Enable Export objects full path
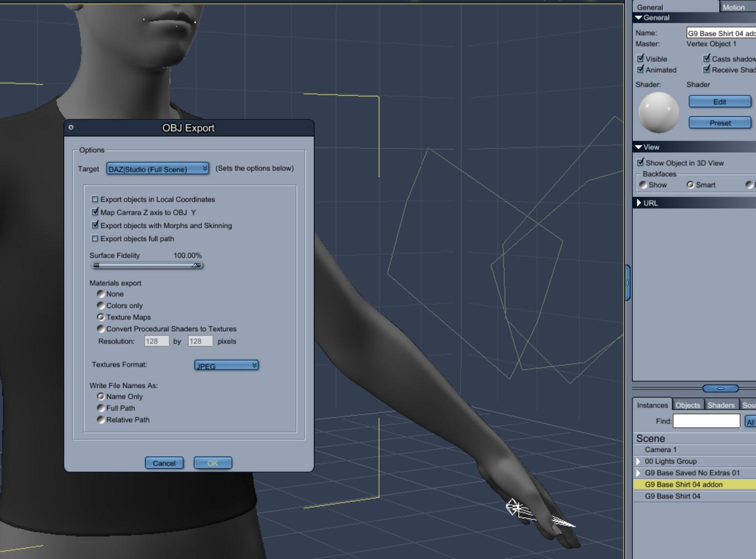Viewport: 756px width, 559px height. (95, 239)
